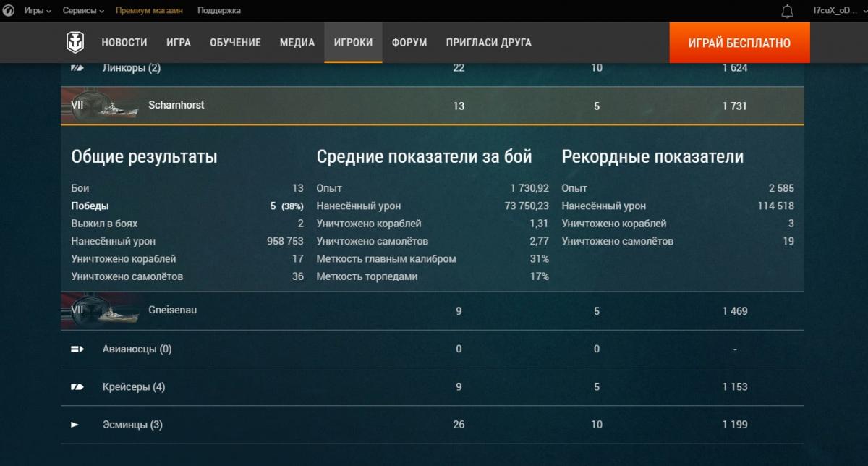Click the World of Warships anchor logo

pyautogui.click(x=75, y=43)
